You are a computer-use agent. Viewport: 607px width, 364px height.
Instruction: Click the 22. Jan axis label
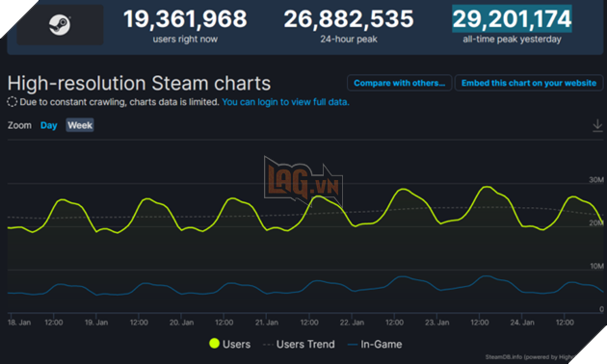point(352,323)
